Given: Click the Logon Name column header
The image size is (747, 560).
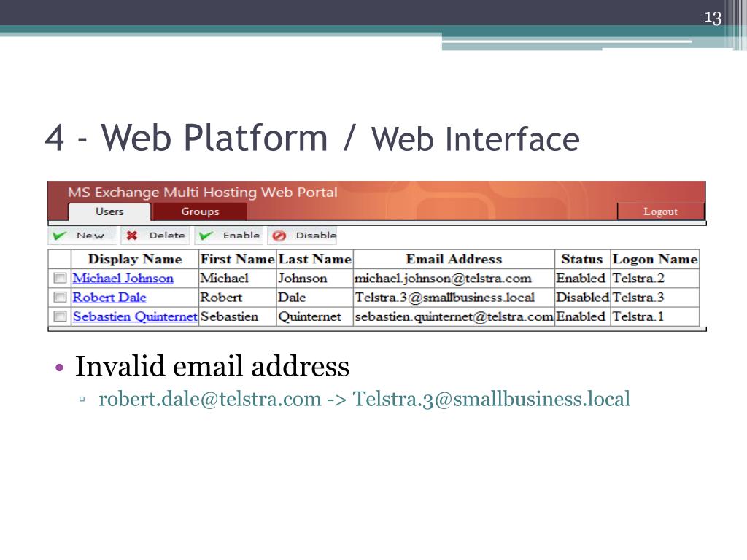Looking at the screenshot, I should click(x=655, y=259).
